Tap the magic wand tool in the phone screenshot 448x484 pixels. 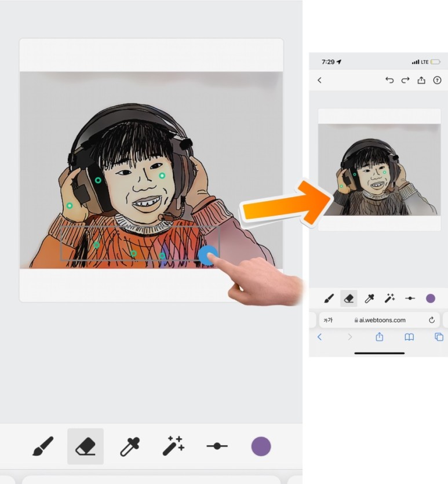389,299
